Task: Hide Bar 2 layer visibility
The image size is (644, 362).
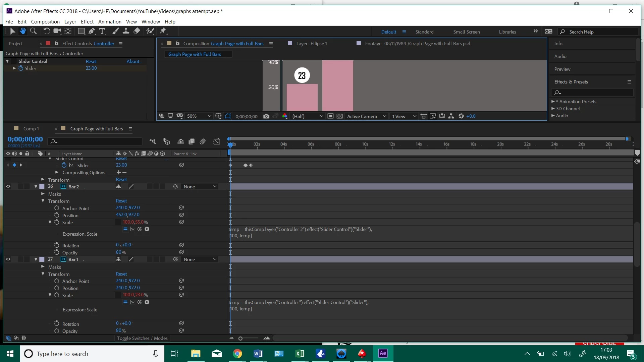Action: pos(8,186)
